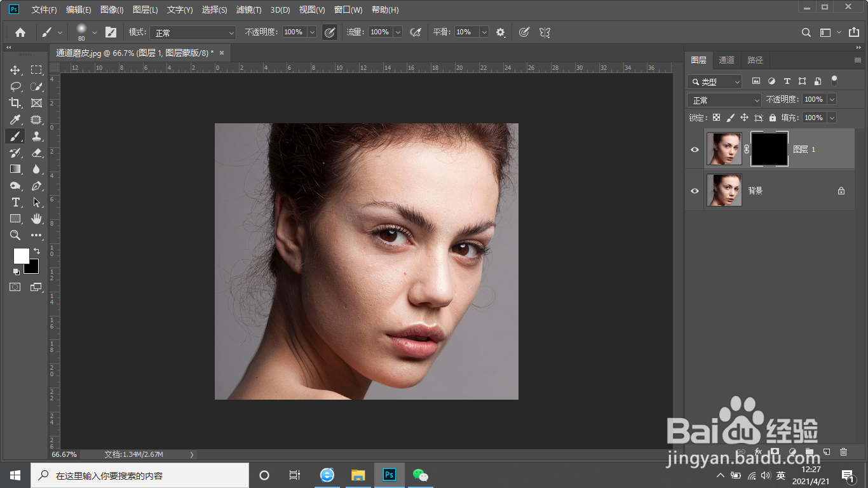Click the Home button in options bar

20,32
